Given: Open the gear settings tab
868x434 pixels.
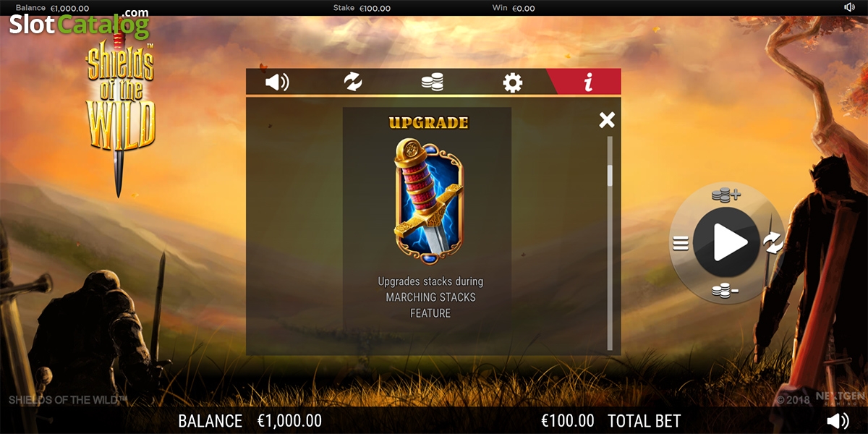Looking at the screenshot, I should tap(513, 82).
